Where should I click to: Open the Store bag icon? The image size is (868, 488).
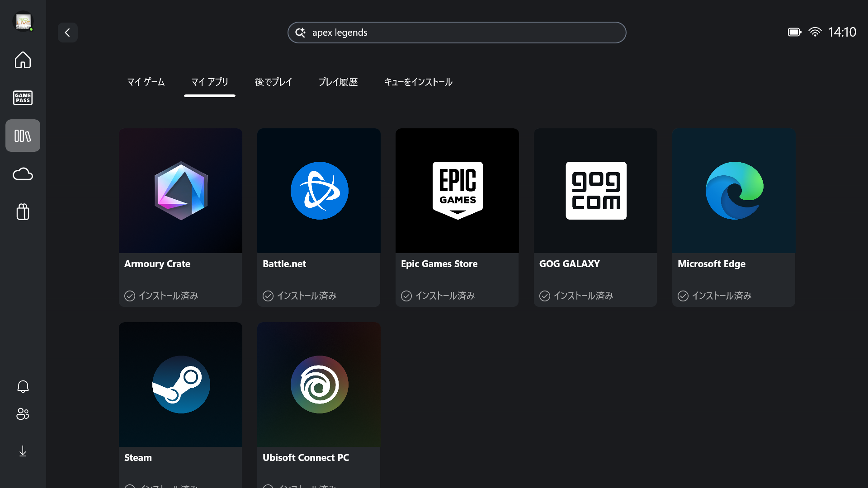click(23, 212)
